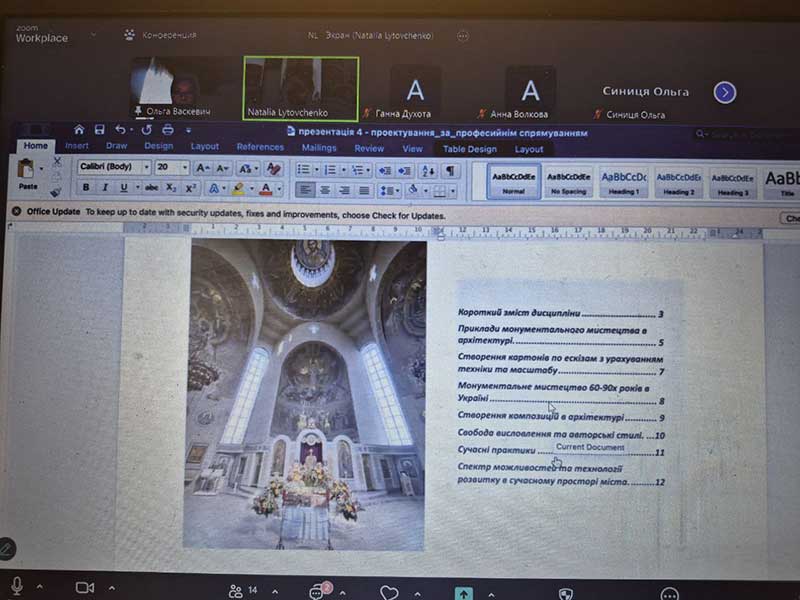Toggle underline formatting in the ribbon
This screenshot has height=600, width=800.
tap(124, 188)
